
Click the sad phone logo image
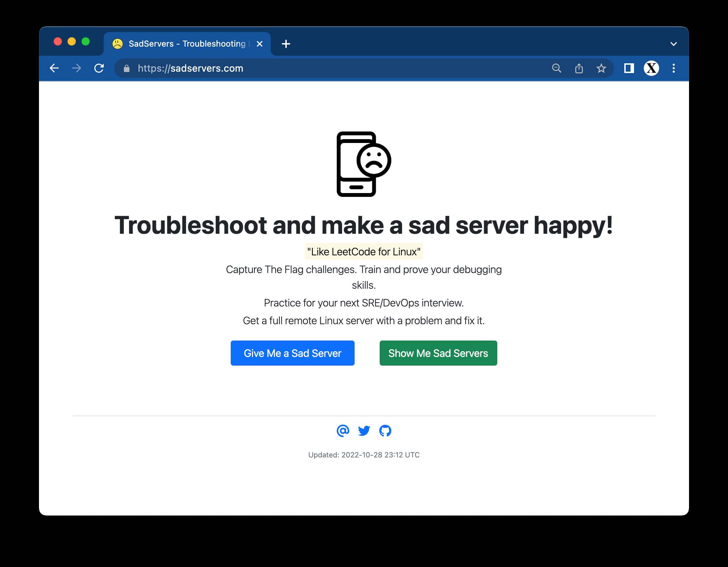pyautogui.click(x=364, y=164)
